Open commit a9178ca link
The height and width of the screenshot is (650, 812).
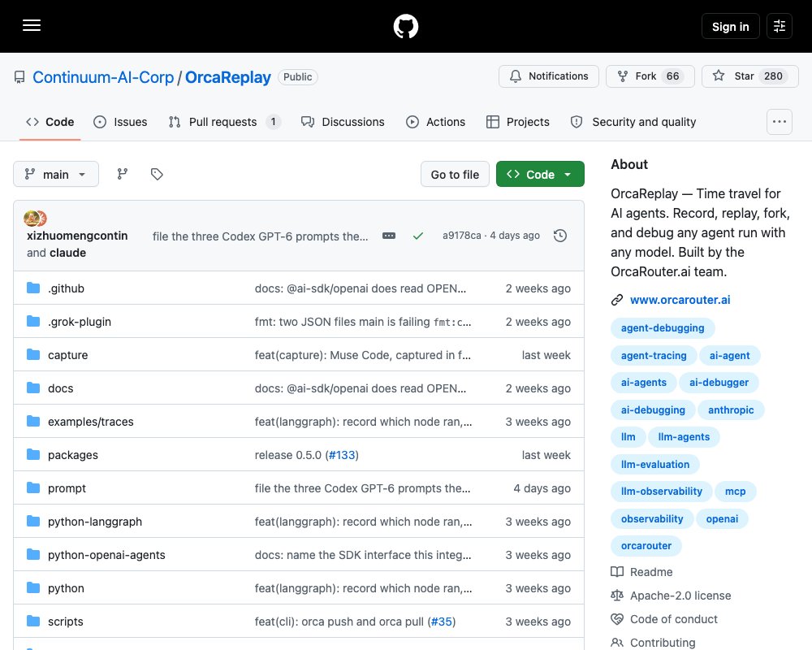pos(462,236)
